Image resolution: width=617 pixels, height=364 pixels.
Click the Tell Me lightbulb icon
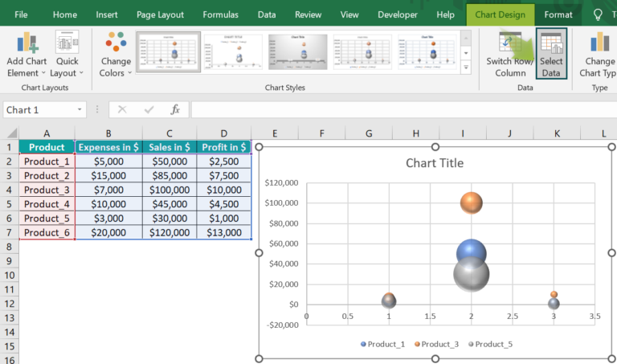598,14
